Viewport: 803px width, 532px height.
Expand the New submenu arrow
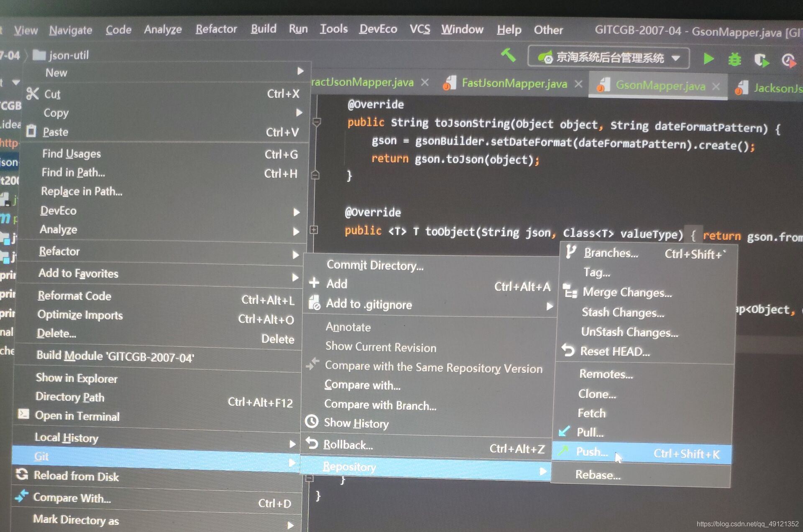[300, 71]
